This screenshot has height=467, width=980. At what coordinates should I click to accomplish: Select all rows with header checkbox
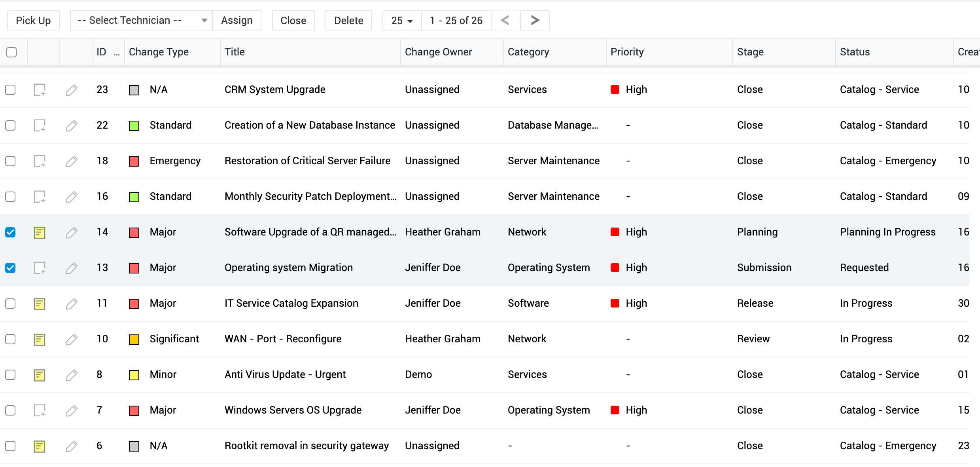click(x=11, y=52)
